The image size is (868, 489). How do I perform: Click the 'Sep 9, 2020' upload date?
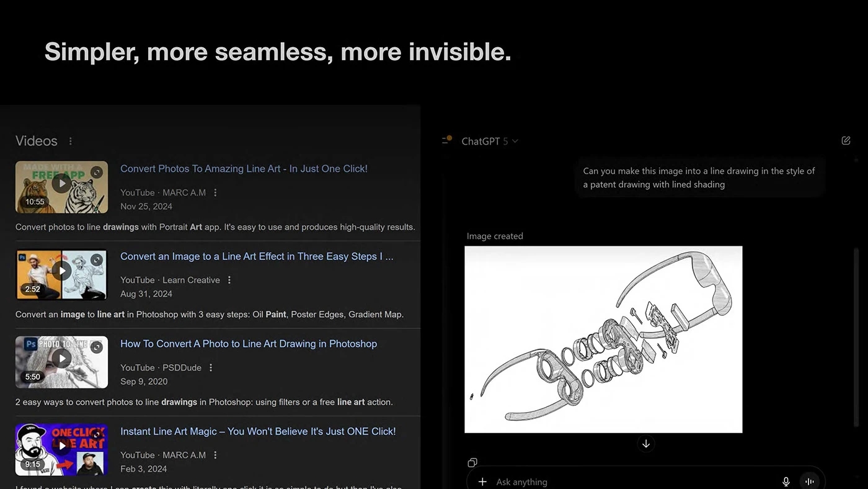coord(144,382)
